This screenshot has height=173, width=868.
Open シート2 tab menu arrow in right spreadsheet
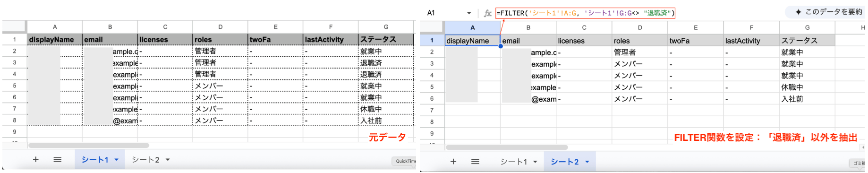click(587, 162)
